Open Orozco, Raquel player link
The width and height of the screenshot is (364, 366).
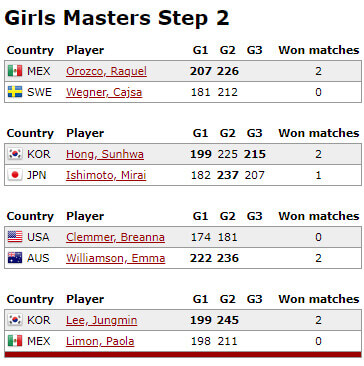tap(106, 71)
